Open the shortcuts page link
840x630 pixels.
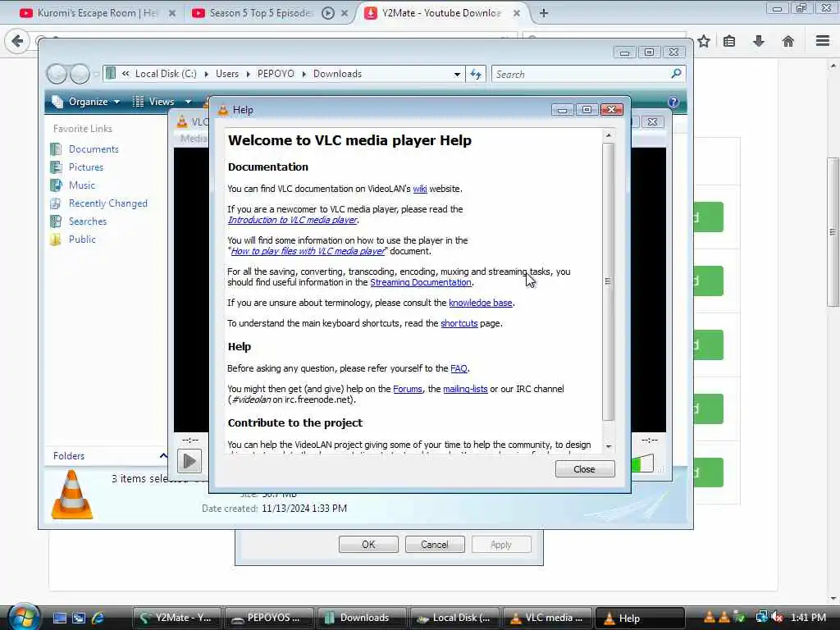459,323
